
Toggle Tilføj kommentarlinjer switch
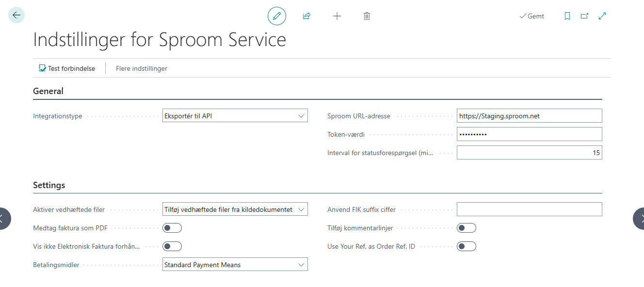tap(467, 228)
